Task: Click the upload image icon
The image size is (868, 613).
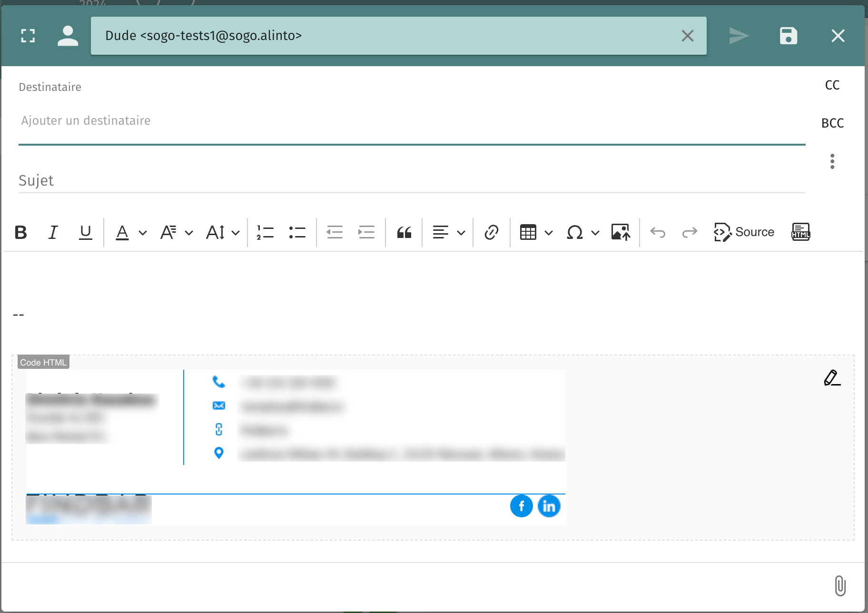Action: [621, 232]
